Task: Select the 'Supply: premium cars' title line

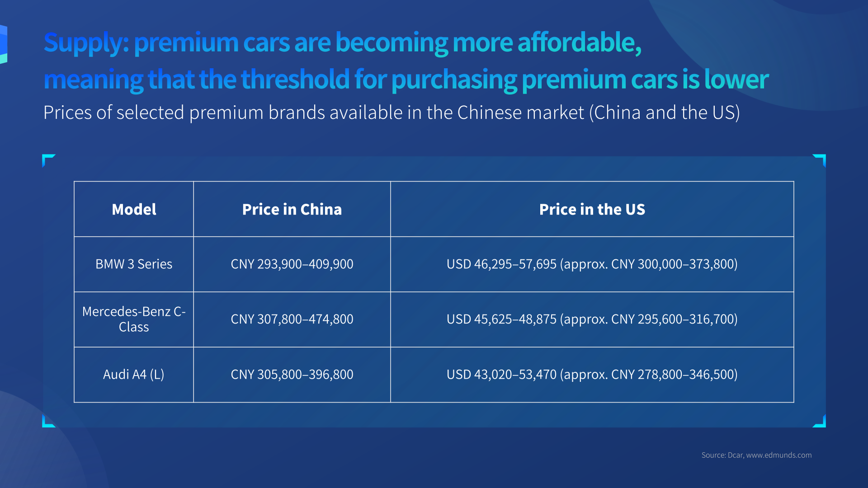Action: click(x=342, y=42)
